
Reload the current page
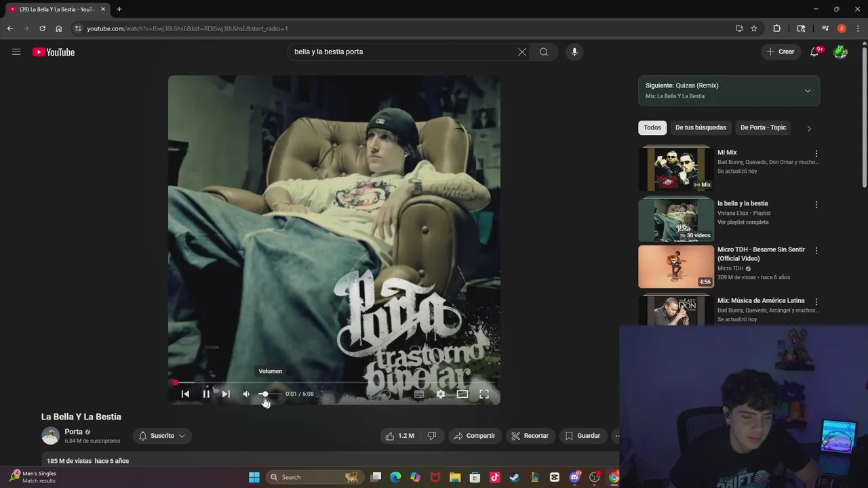42,28
